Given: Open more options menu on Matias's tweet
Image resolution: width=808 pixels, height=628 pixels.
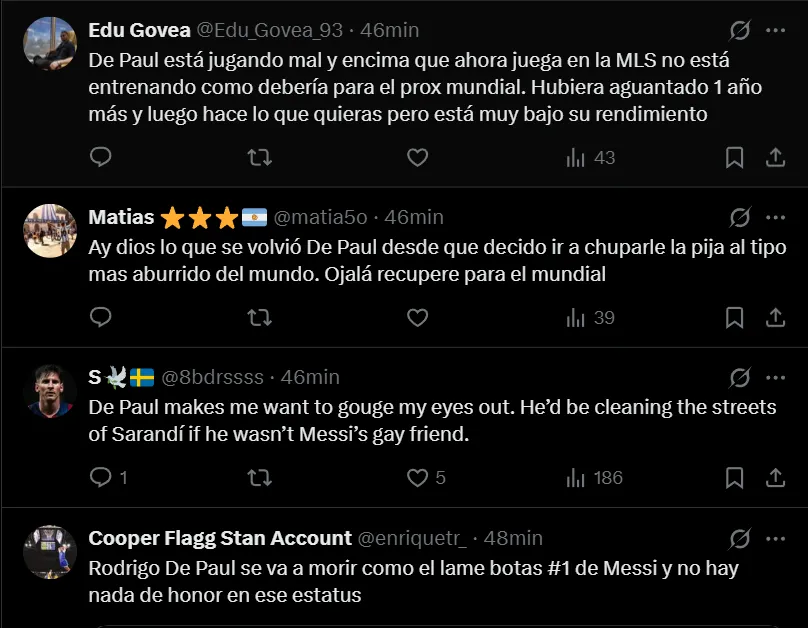Looking at the screenshot, I should (775, 217).
